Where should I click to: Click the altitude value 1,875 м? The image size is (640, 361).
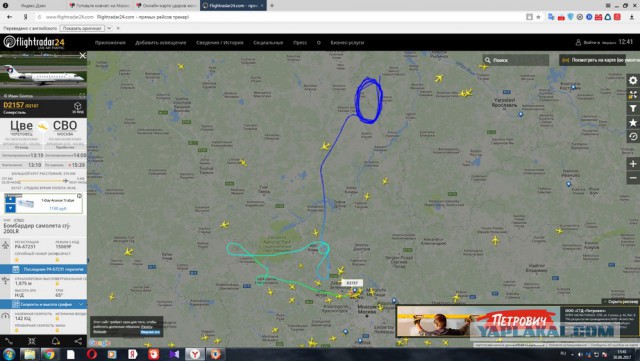click(x=23, y=283)
